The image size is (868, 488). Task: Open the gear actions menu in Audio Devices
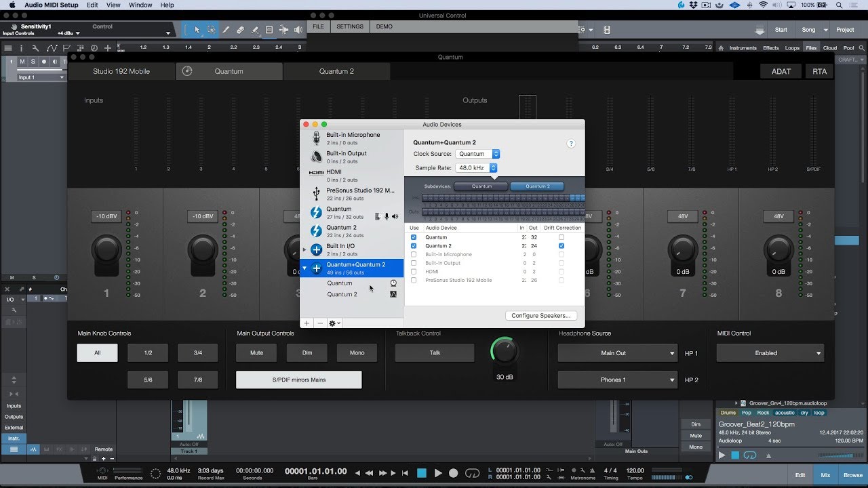pos(334,323)
